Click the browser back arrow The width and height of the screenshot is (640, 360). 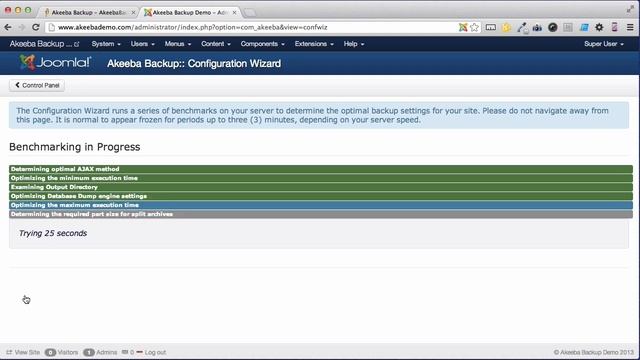tap(8, 27)
